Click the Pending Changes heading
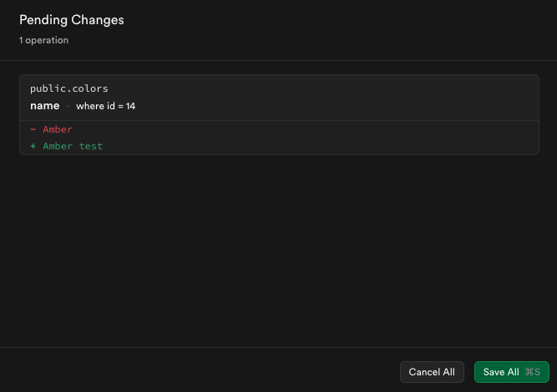The width and height of the screenshot is (557, 392). pos(72,20)
